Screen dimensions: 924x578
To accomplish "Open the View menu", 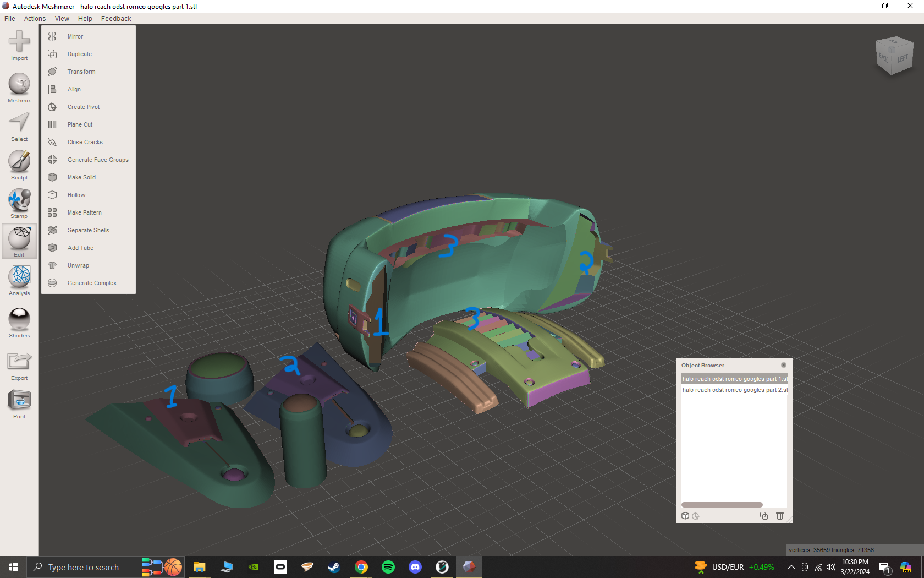I will click(62, 19).
